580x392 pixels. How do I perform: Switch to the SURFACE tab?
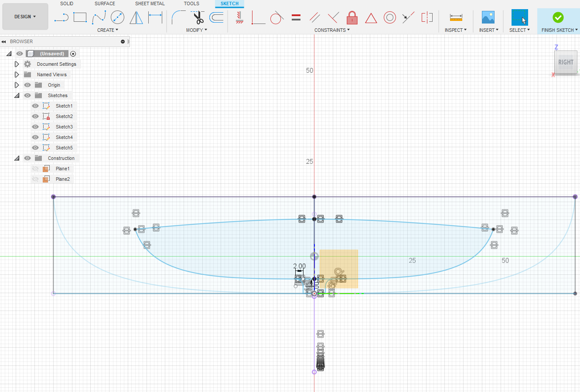point(105,3)
